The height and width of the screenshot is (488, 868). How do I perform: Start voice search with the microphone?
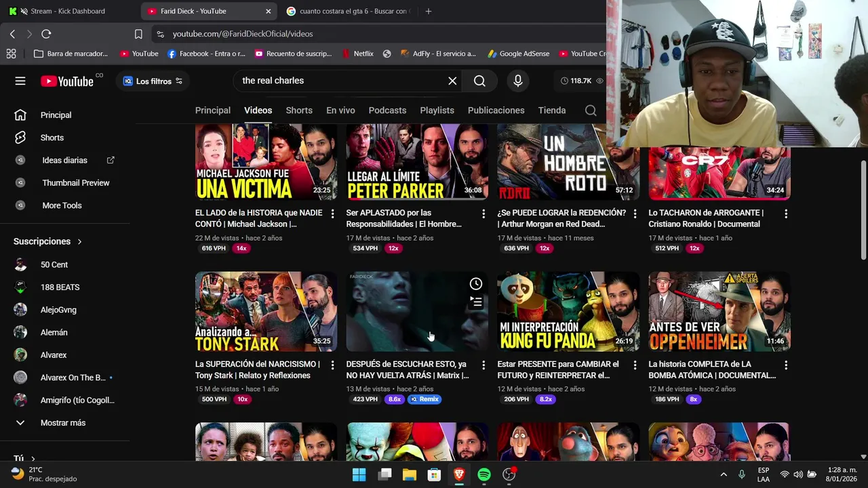tap(518, 81)
